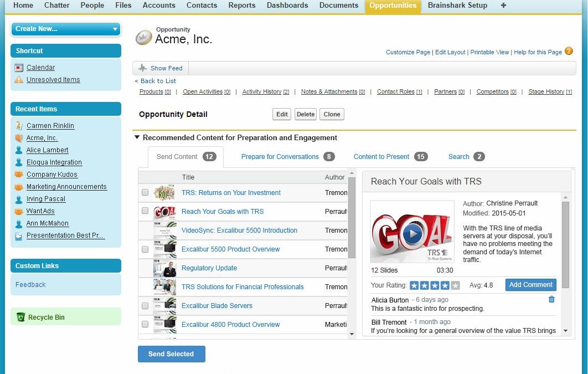Check the Reach Your Goals with TRS checkbox

tap(145, 211)
